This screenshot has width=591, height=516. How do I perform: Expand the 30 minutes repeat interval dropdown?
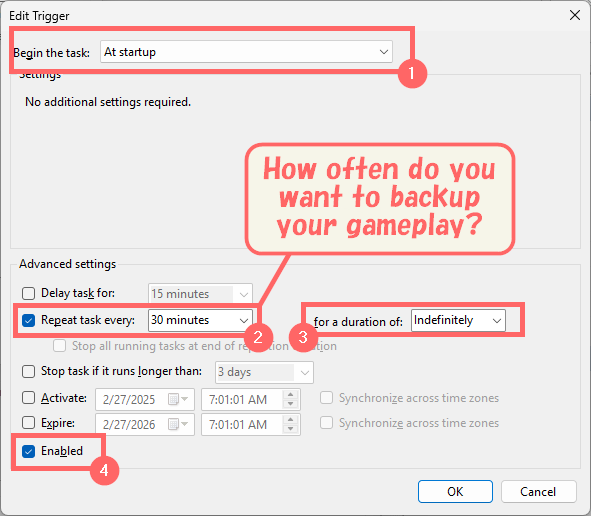coord(200,320)
